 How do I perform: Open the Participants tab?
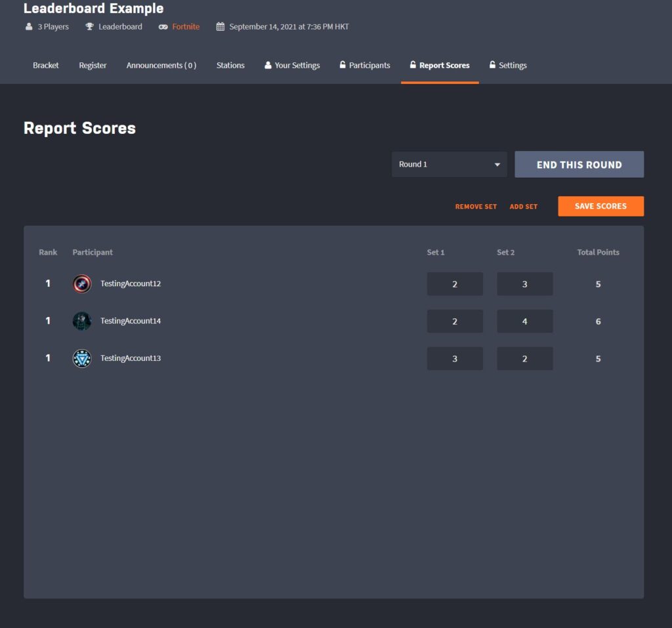click(x=365, y=65)
